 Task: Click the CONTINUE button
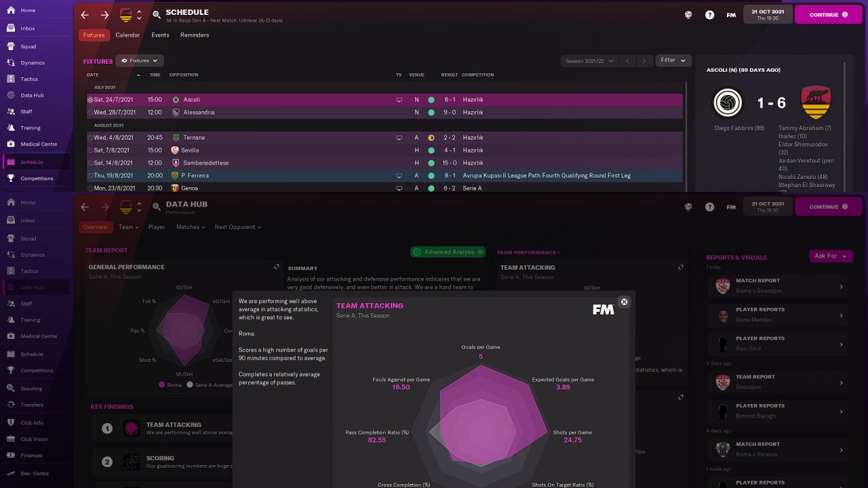pos(828,14)
